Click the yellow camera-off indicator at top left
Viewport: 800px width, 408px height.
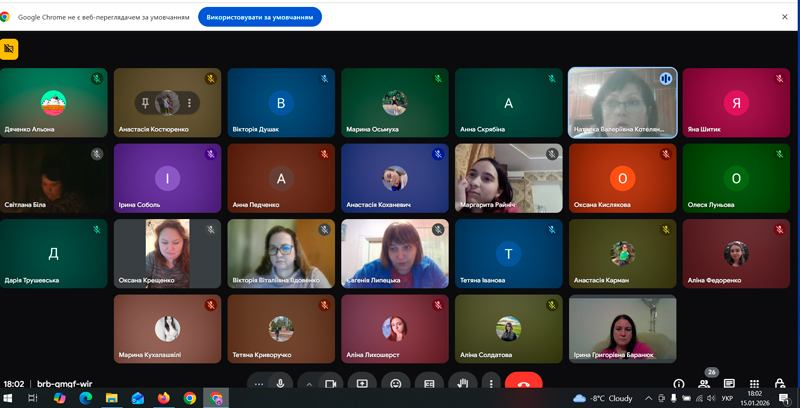coord(9,48)
